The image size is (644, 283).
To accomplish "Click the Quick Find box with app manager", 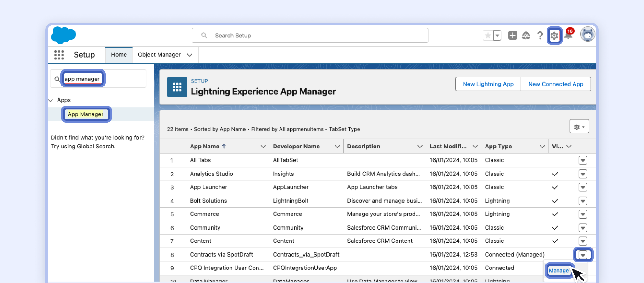I will point(98,79).
